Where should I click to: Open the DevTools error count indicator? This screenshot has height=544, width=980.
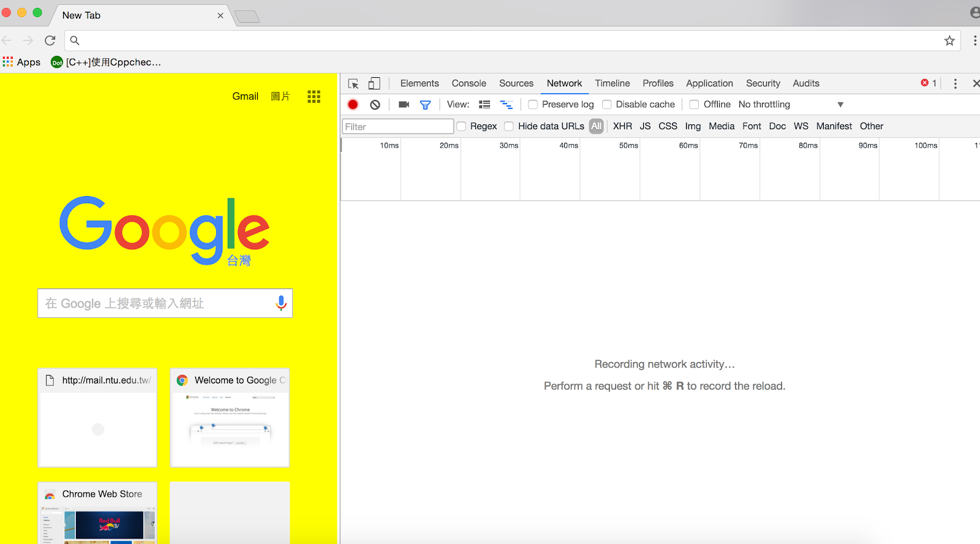point(929,83)
